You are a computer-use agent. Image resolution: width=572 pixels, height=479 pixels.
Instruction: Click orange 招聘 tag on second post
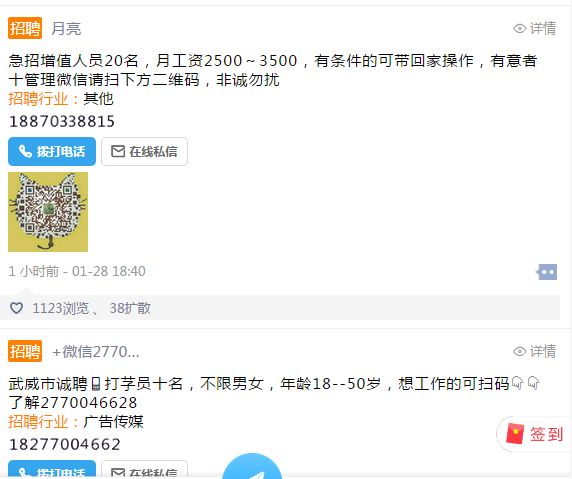(25, 351)
